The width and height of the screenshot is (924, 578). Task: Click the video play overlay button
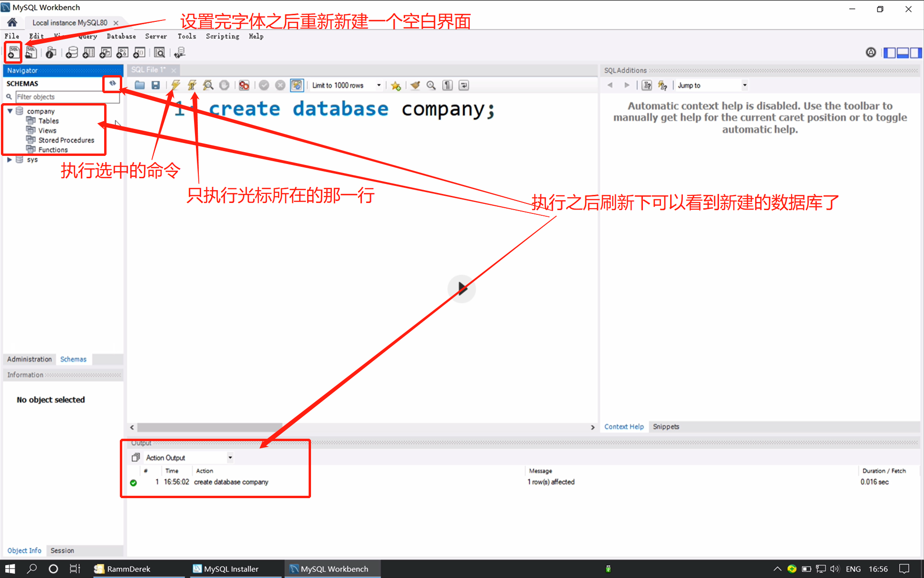coord(461,288)
